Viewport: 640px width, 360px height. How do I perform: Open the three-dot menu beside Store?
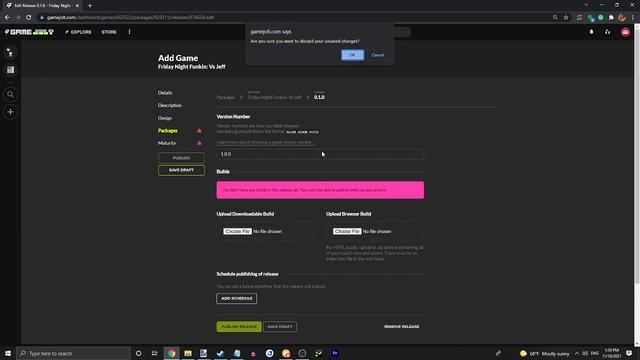pos(129,32)
